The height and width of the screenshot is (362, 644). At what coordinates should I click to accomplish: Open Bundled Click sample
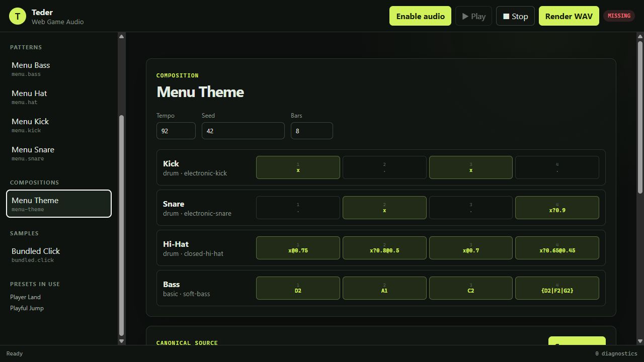(59, 254)
